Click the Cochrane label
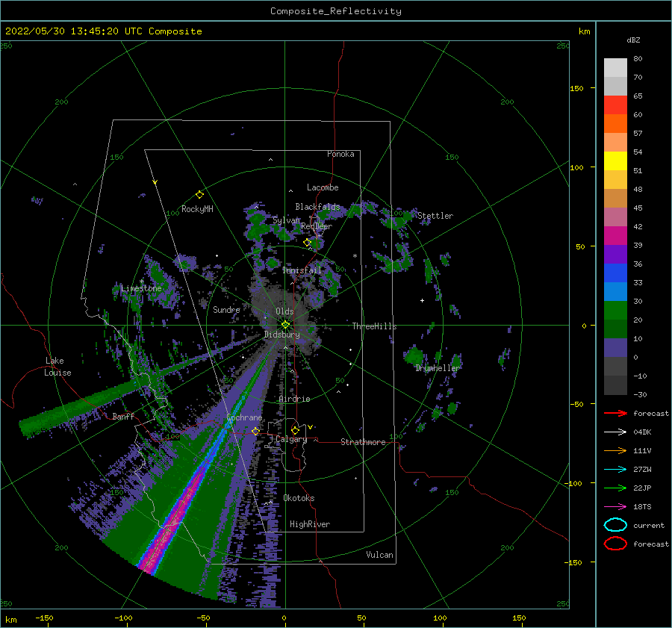Viewport: 672px width, 628px height. point(244,417)
